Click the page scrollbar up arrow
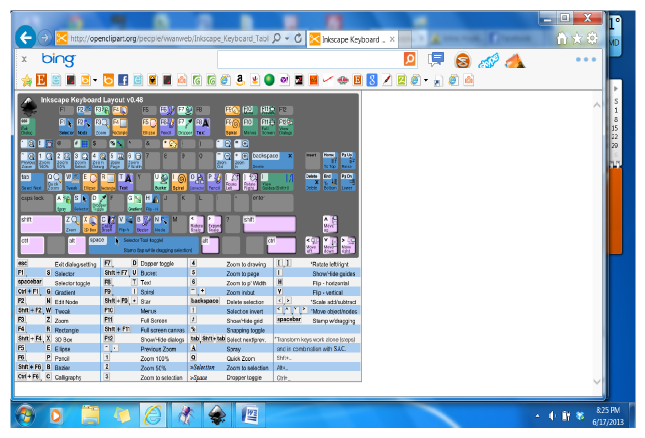Screen dimensions: 645x438 point(597,105)
